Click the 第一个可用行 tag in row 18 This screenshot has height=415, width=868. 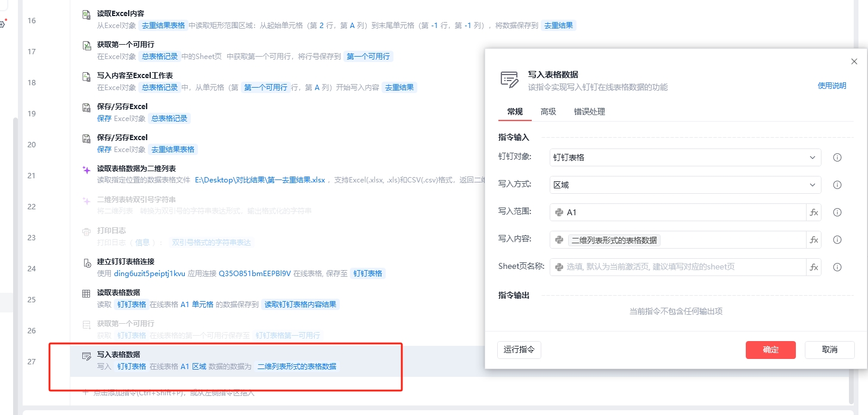265,87
